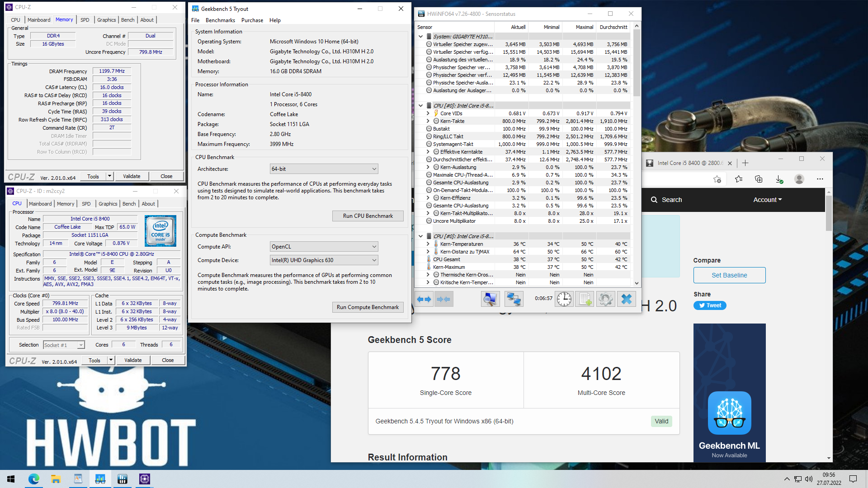Screen dimensions: 868x488
Task: Click the '4102' Multi-Core Score value
Action: [601, 374]
